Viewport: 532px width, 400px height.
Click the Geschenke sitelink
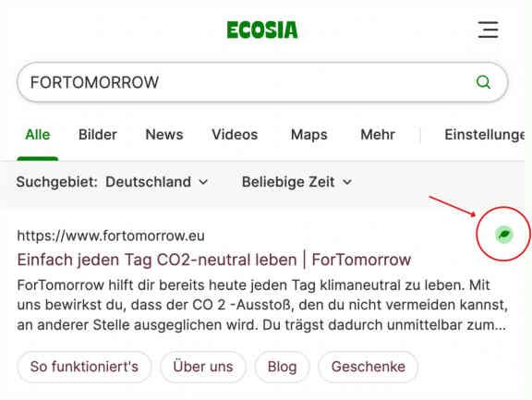point(369,367)
